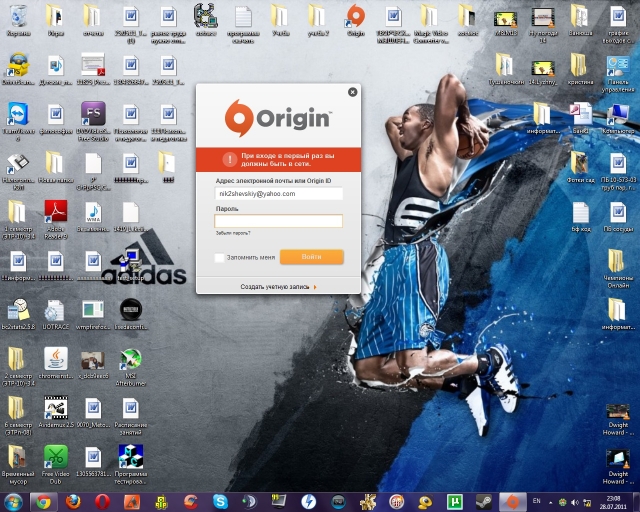Open µTorrent from the taskbar

tap(454, 502)
